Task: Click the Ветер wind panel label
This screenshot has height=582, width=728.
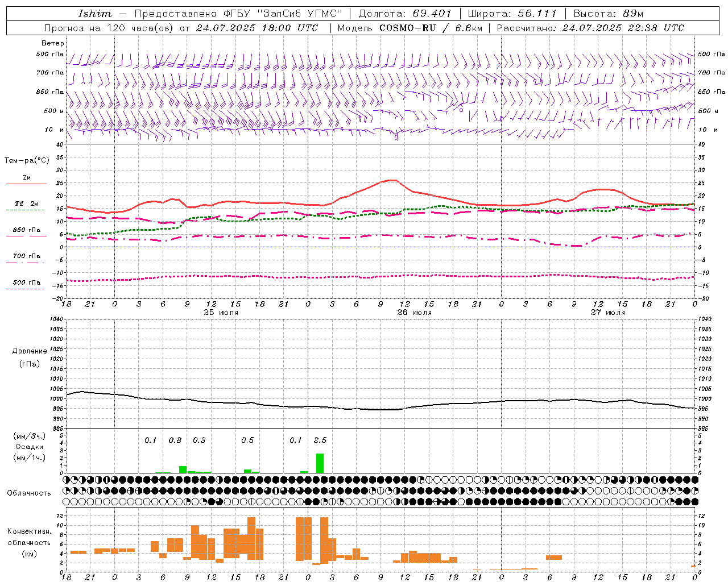Action: [53, 43]
